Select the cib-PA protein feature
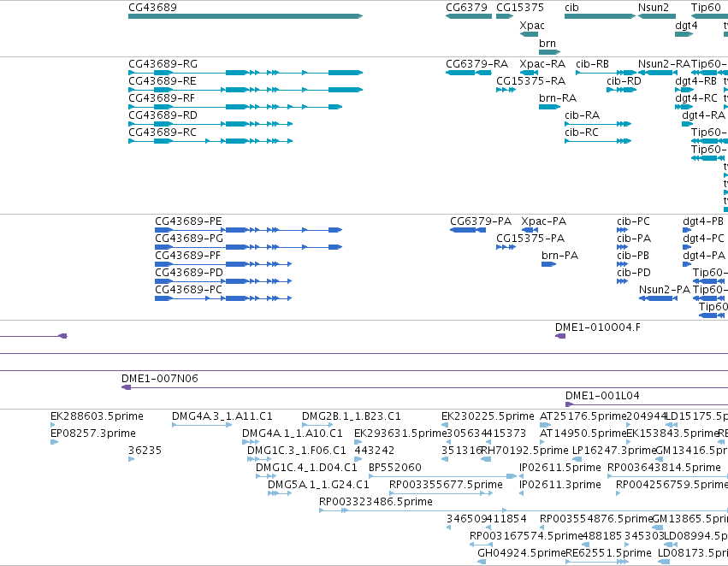Screen dimensions: 728x566 (622, 247)
